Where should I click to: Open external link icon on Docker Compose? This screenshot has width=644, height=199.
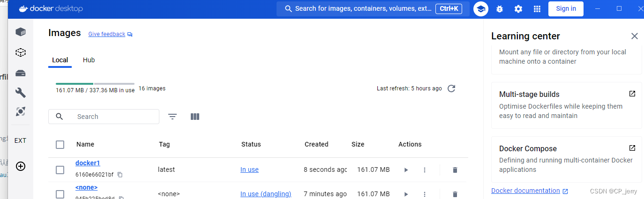tap(632, 148)
